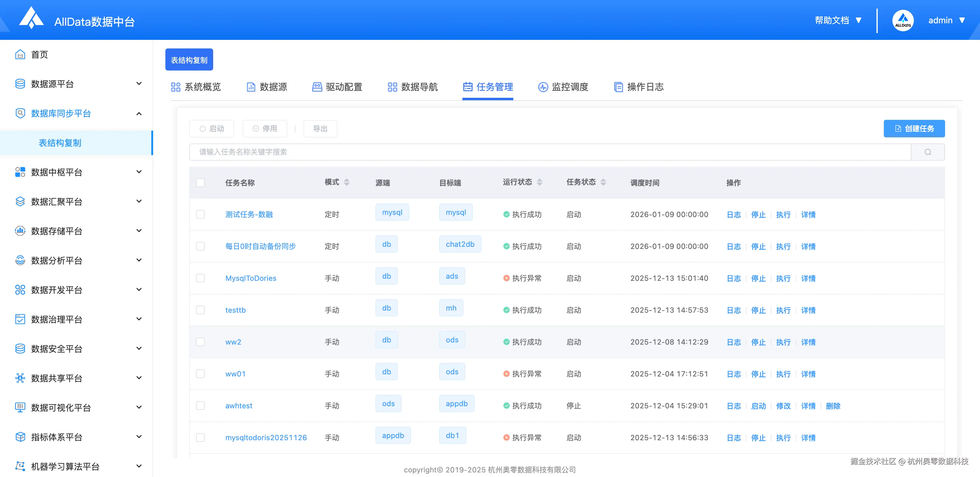Open the task 测试任务-数融 link
Screen dimensions: 980x477
(249, 214)
